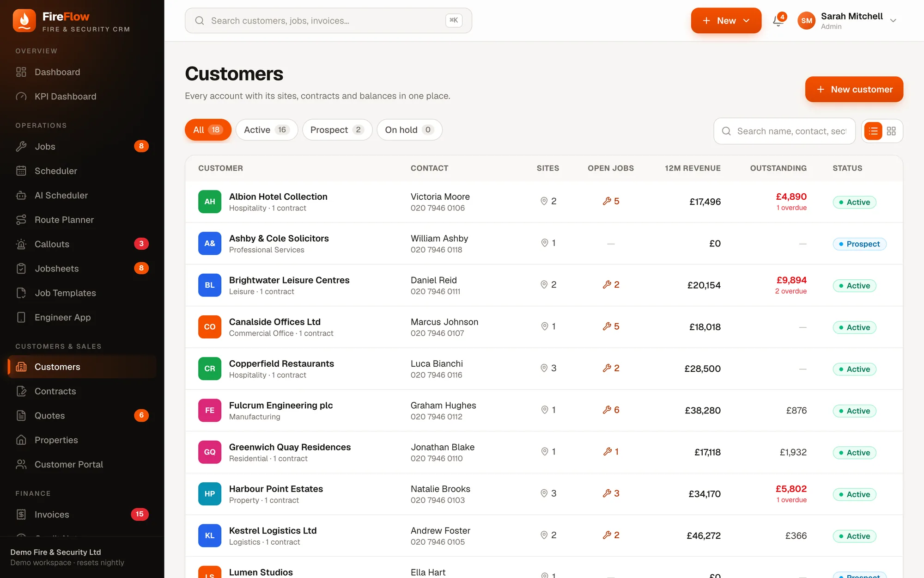Open Jobsheets page

click(x=82, y=269)
